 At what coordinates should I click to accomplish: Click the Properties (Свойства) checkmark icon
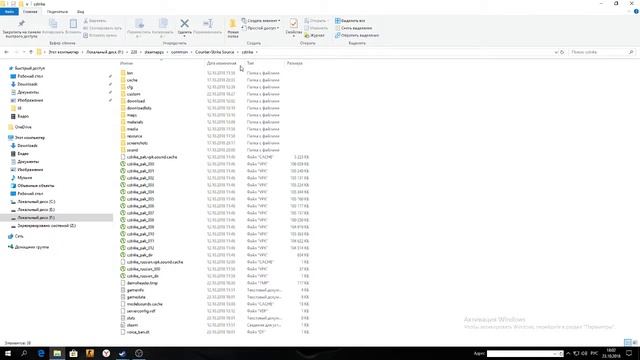[293, 23]
